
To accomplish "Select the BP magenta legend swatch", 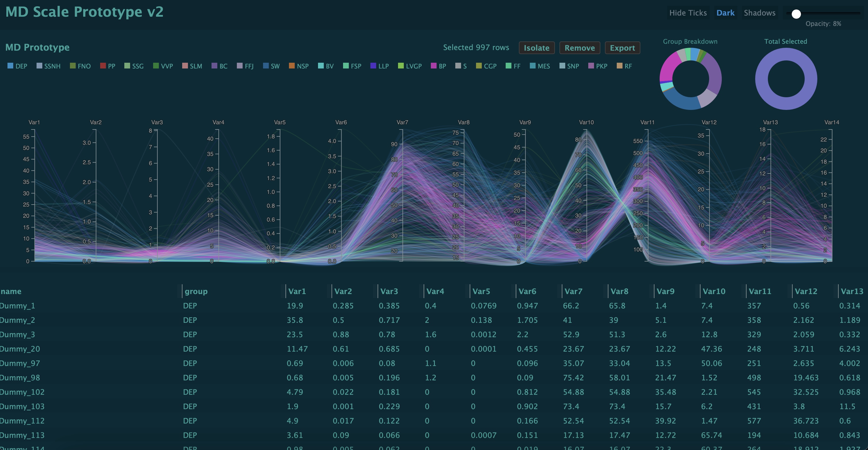I will (x=434, y=66).
